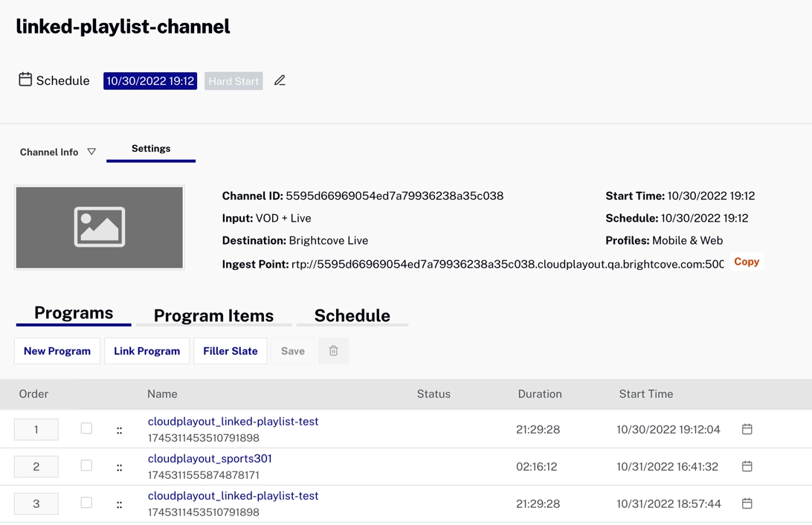Check the checkbox for program row 1
Screen dimensions: 812x525
coord(86,428)
